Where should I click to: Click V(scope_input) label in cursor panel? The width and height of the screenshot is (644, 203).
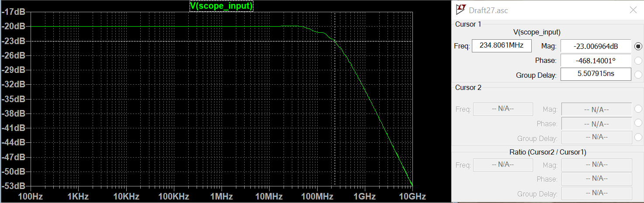537,32
